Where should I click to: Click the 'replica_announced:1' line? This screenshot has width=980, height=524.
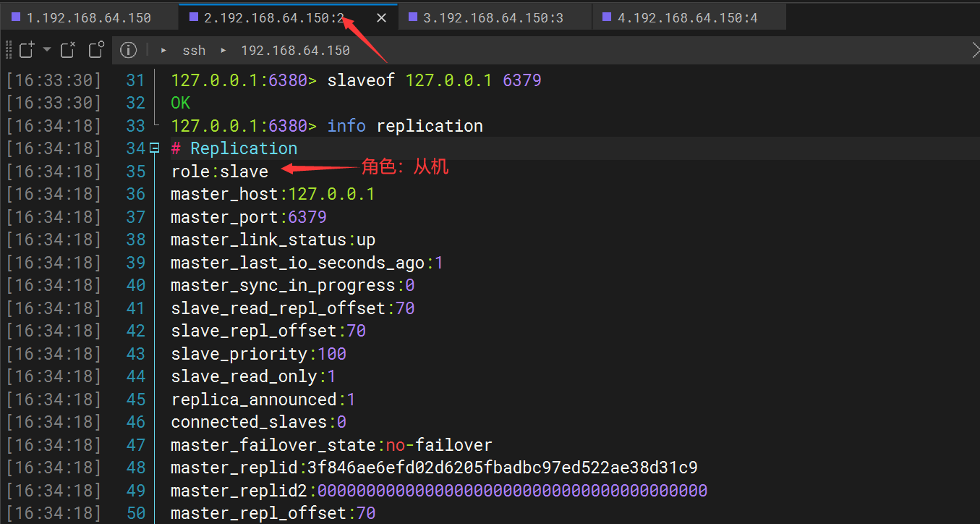coord(263,400)
